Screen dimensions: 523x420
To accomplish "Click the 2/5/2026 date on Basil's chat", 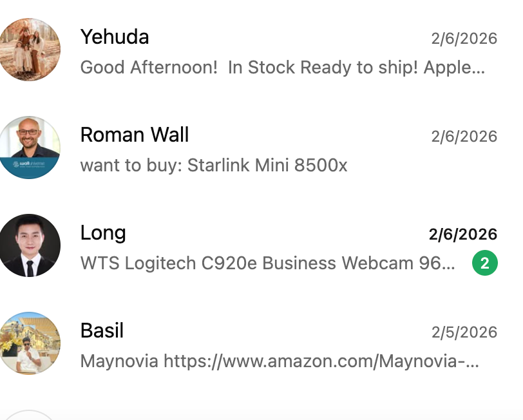I will [464, 332].
